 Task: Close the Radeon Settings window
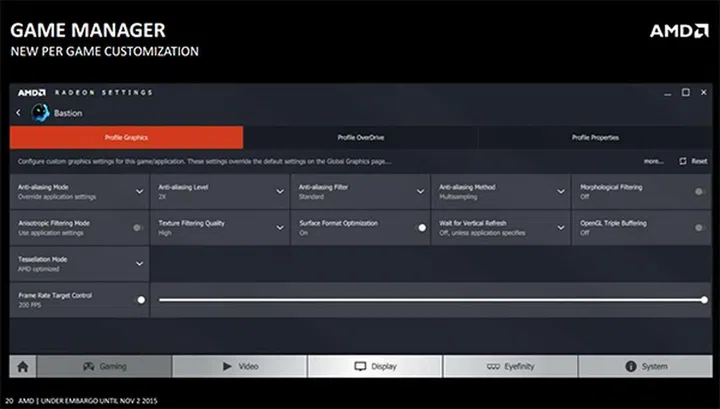pos(703,93)
